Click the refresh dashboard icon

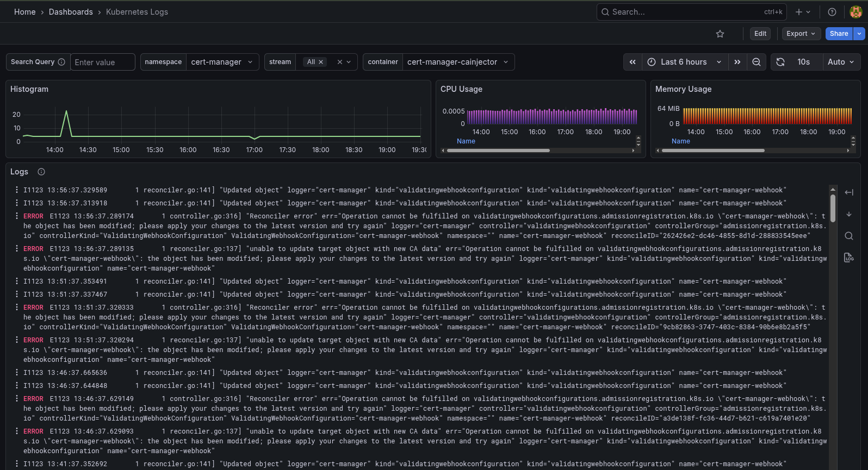pyautogui.click(x=780, y=62)
